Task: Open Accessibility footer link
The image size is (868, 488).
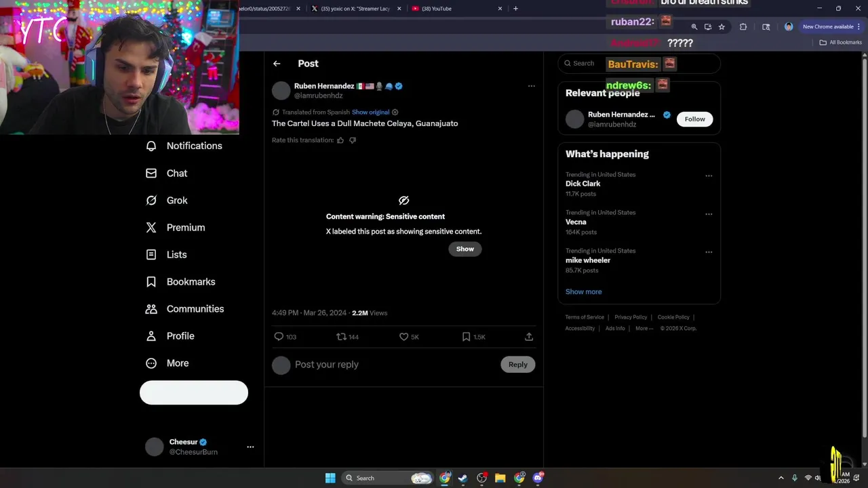Action: [x=580, y=329]
